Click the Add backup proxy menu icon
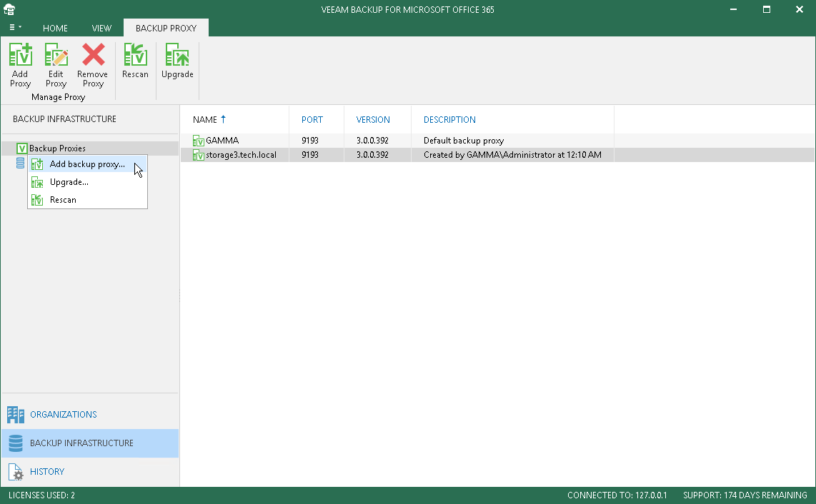The image size is (816, 504). tap(37, 164)
